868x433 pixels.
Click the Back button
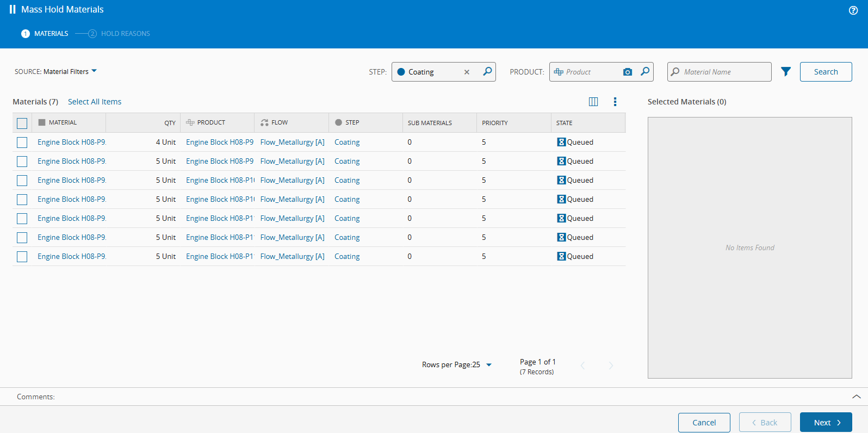[x=765, y=423]
